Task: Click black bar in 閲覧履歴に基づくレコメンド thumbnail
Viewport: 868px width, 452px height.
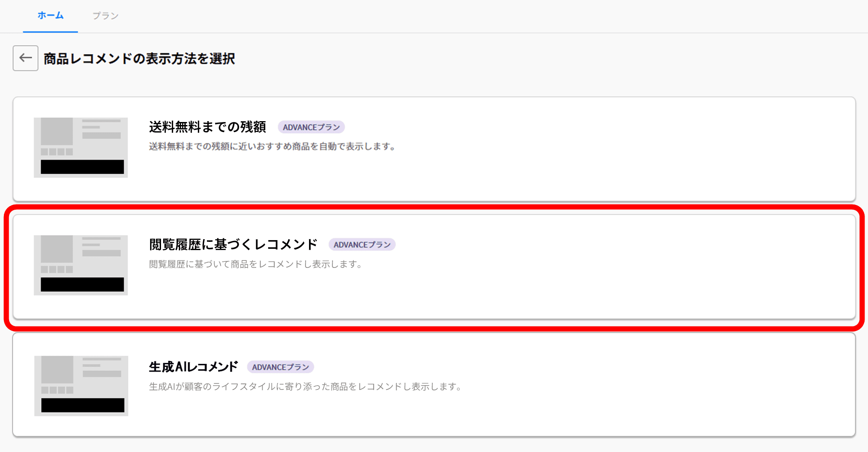Action: [82, 284]
